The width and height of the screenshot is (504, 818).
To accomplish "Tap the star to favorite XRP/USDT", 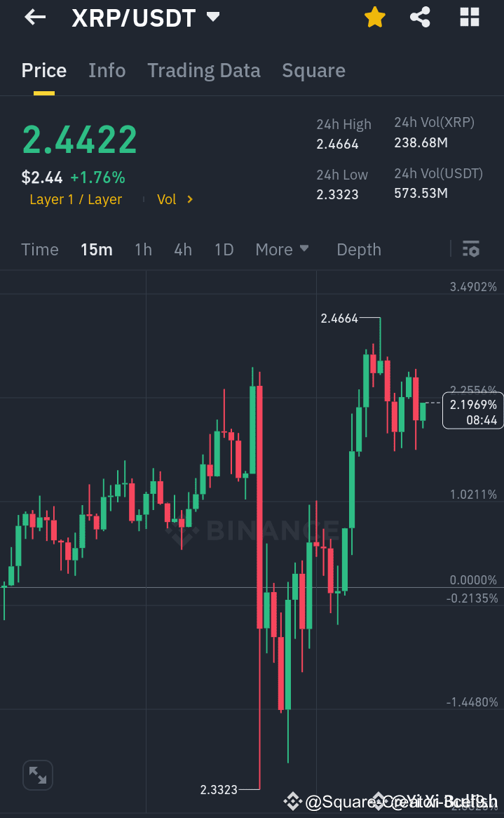I will (x=374, y=18).
